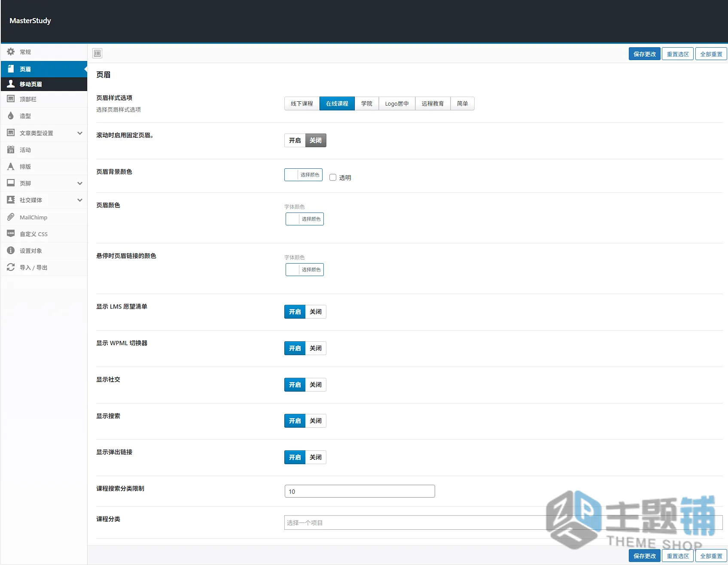Click the bottom 重置选区 button
This screenshot has height=565, width=728.
(x=678, y=556)
